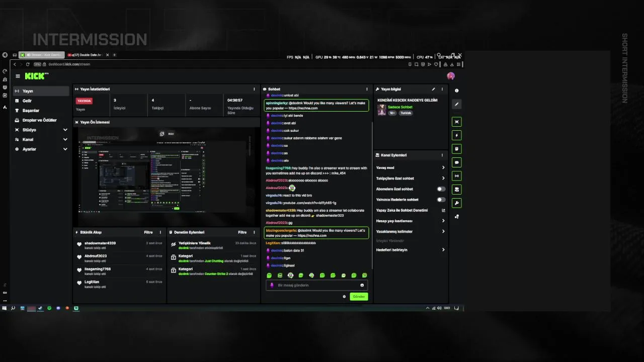Click the red YAYINDA live badge

point(84,101)
